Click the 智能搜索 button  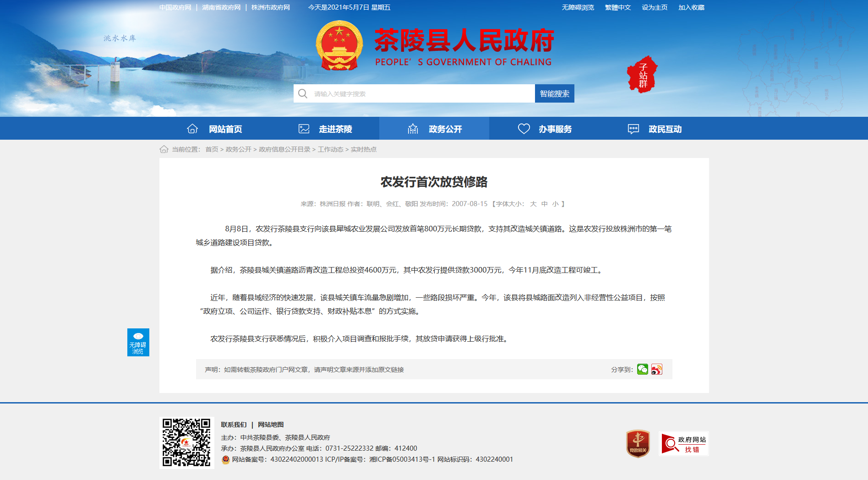coord(554,93)
